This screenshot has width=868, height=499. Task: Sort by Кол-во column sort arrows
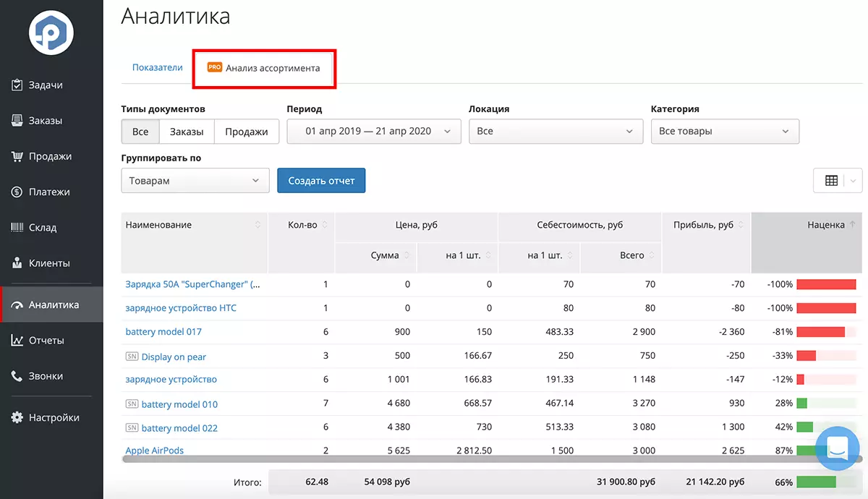325,225
